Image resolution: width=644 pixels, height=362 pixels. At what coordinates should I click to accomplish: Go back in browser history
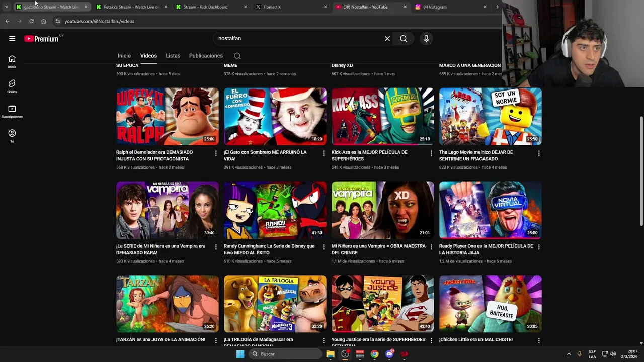pos(7,21)
